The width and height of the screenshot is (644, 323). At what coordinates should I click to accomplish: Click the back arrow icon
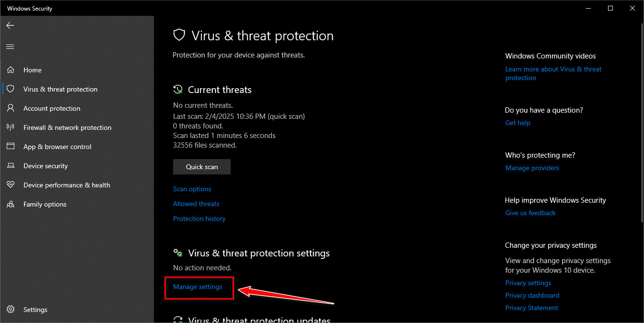(x=10, y=25)
